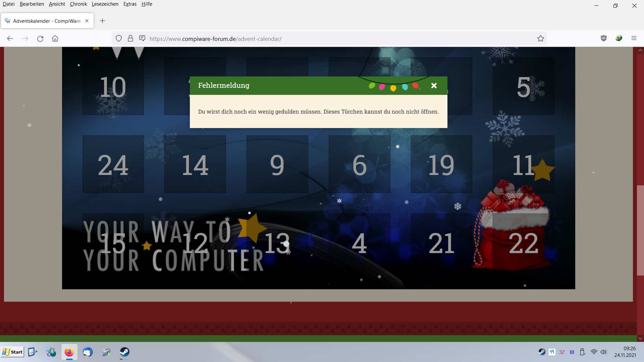Open calendar door number 22
This screenshot has height=362, width=644.
pyautogui.click(x=523, y=242)
